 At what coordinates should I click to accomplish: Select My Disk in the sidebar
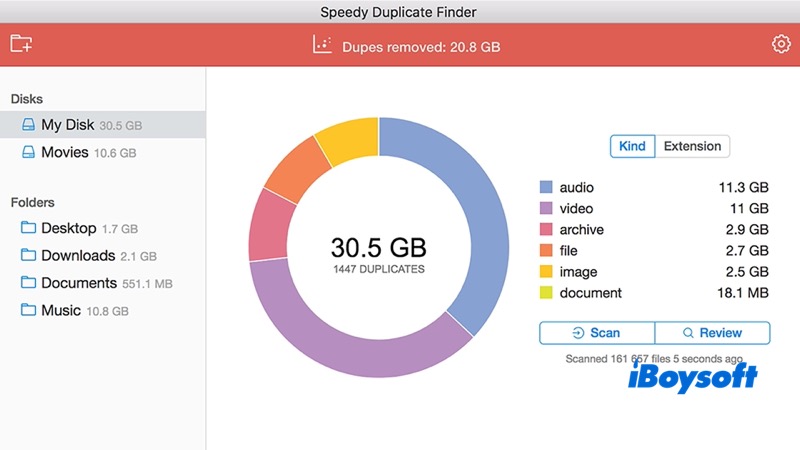(x=103, y=124)
